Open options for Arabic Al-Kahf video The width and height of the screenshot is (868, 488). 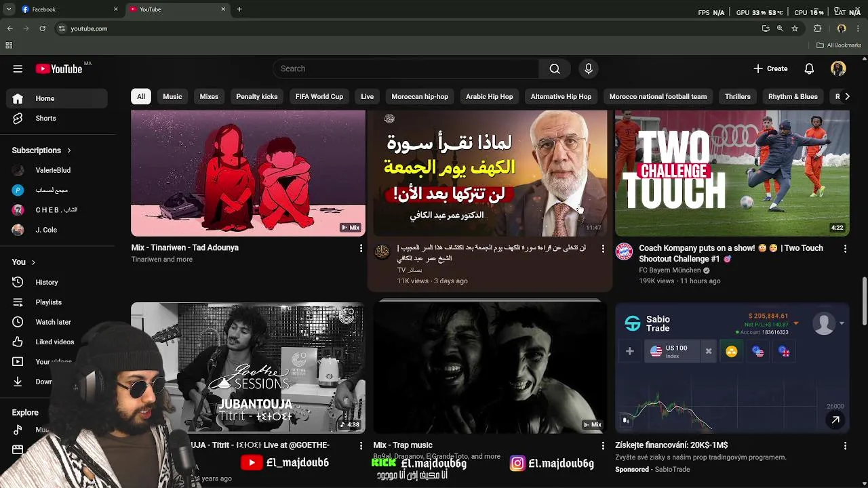pyautogui.click(x=603, y=249)
